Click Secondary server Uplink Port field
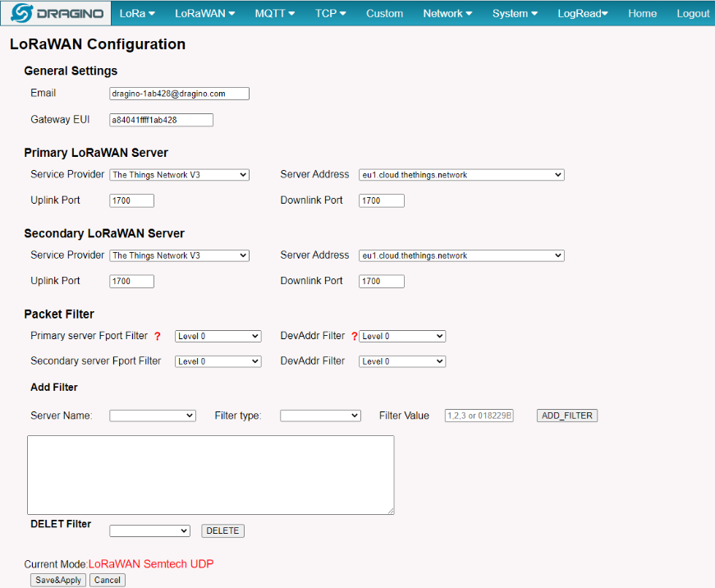The width and height of the screenshot is (715, 588). coord(132,282)
